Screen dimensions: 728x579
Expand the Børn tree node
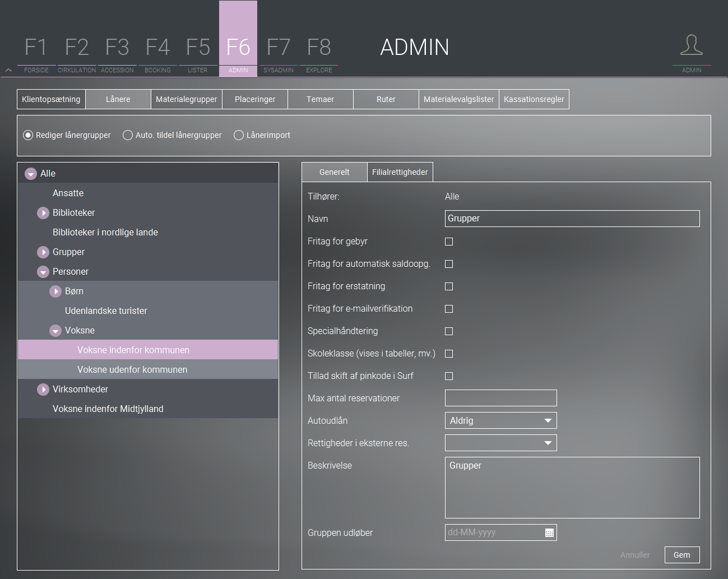[55, 291]
